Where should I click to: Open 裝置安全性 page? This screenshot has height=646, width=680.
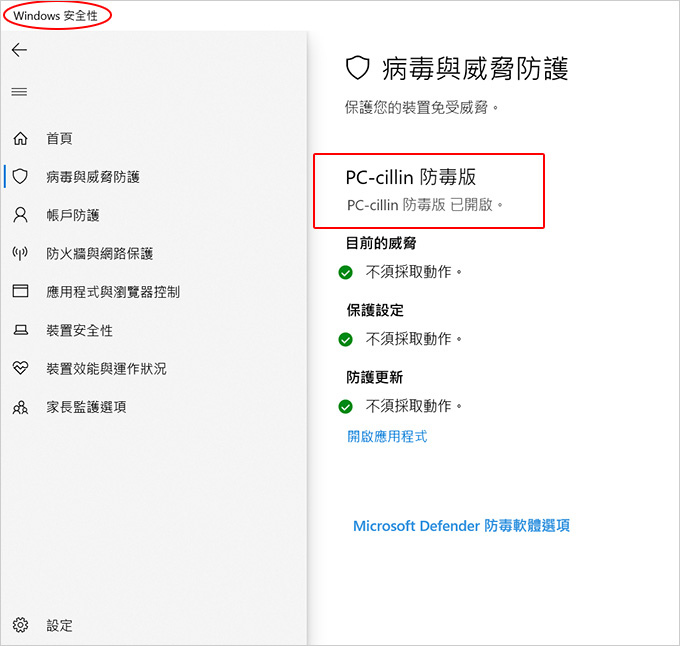point(79,330)
